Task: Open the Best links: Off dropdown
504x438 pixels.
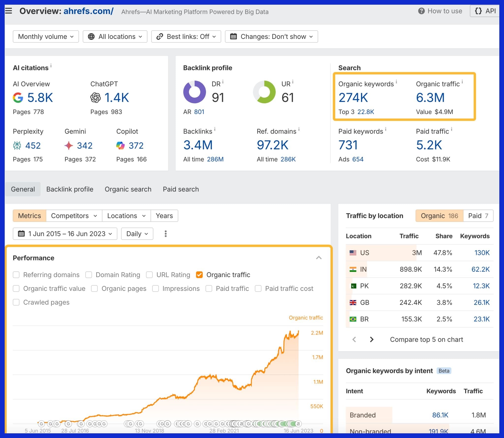Action: click(186, 37)
